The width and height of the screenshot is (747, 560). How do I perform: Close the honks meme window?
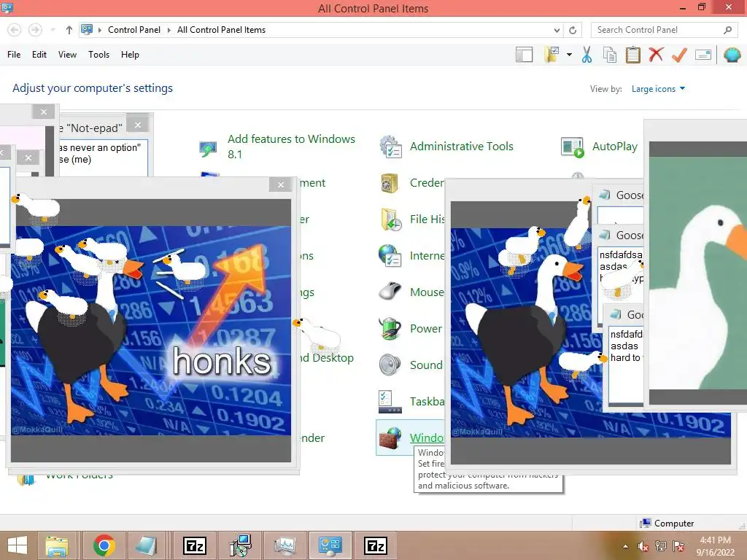point(280,184)
